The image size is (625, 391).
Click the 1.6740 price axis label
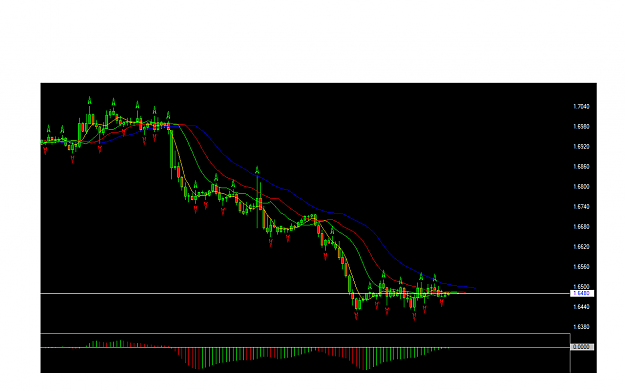[581, 206]
